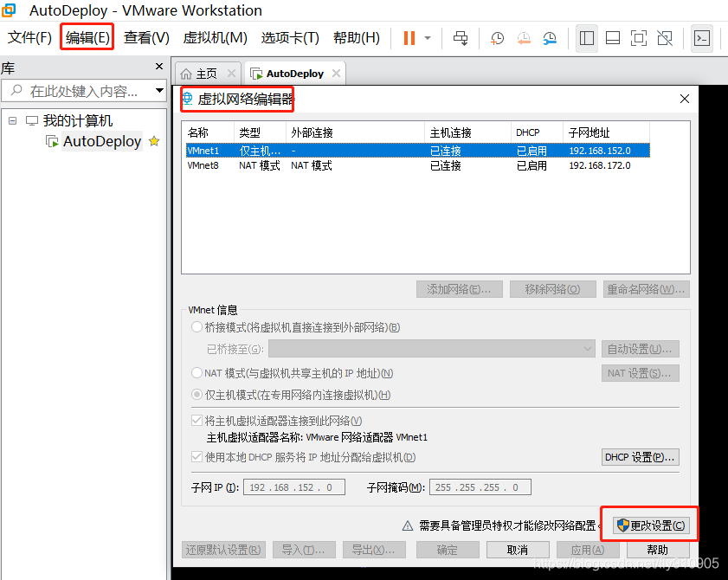The width and height of the screenshot is (728, 580).
Task: Click the 取消 button
Action: (x=518, y=550)
